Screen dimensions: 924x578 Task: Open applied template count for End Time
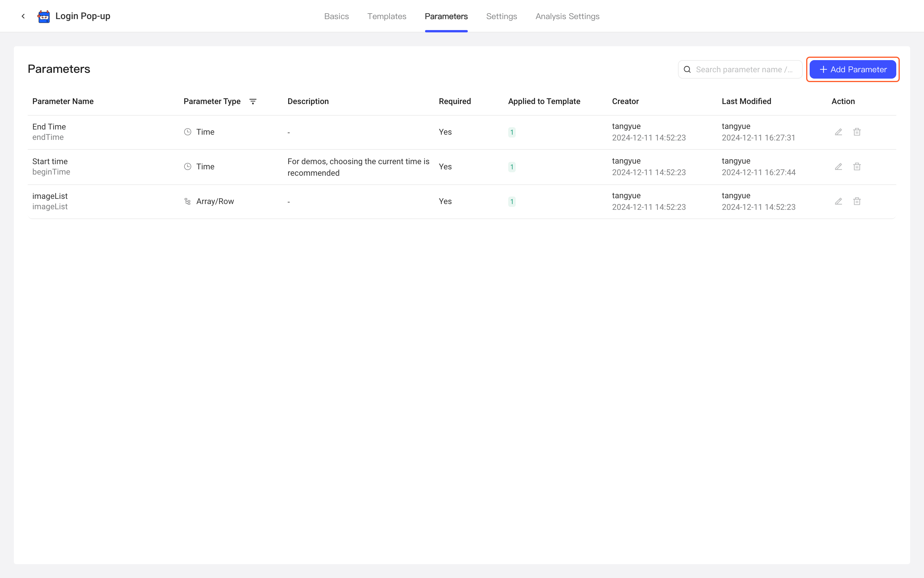point(512,132)
